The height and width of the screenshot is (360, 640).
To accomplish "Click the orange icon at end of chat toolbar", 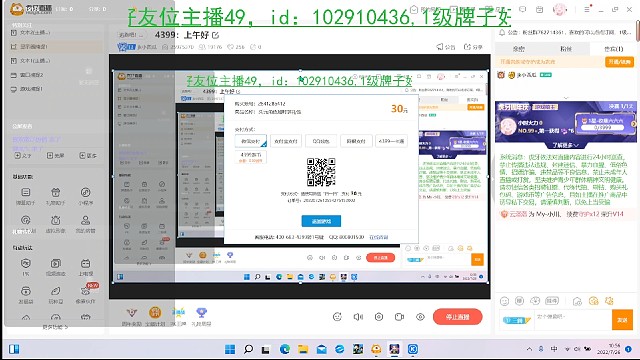I will tap(609, 301).
